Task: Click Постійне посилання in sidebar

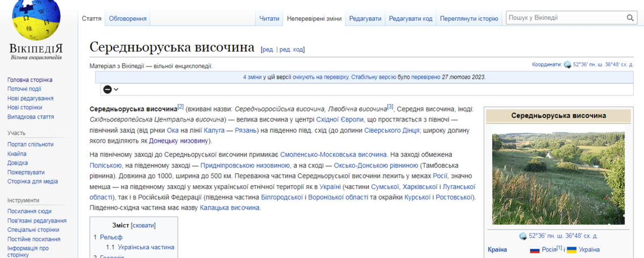Action: pyautogui.click(x=34, y=239)
